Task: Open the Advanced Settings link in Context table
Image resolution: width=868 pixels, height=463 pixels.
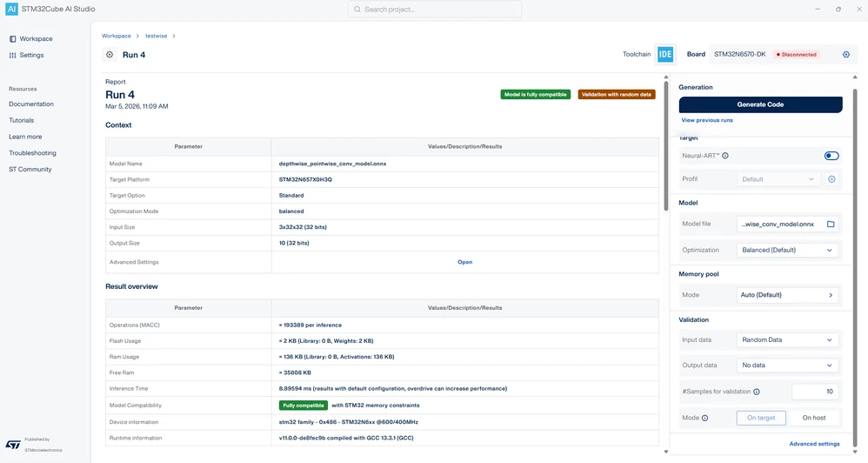Action: tap(465, 262)
